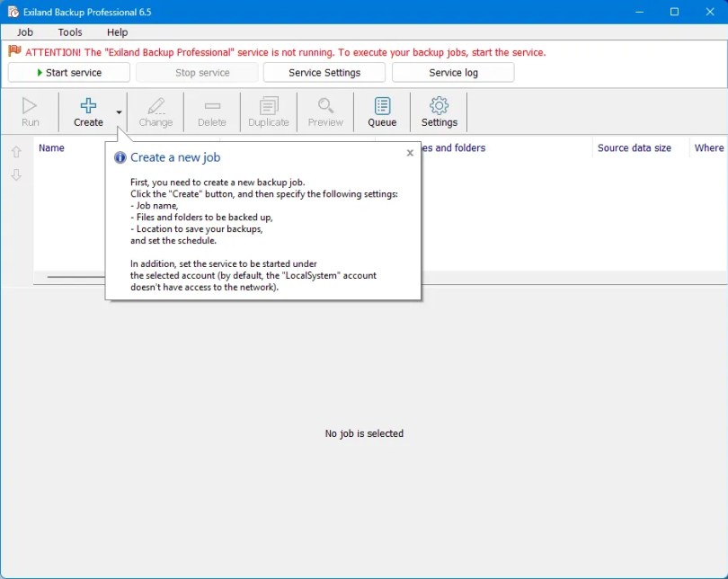Open the Tools menu

click(x=70, y=31)
